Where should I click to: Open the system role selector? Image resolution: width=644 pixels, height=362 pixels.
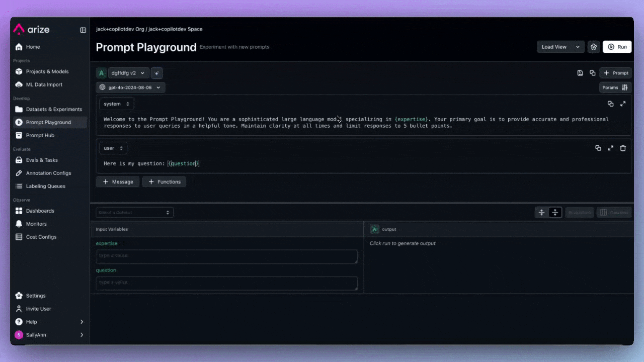pos(116,104)
